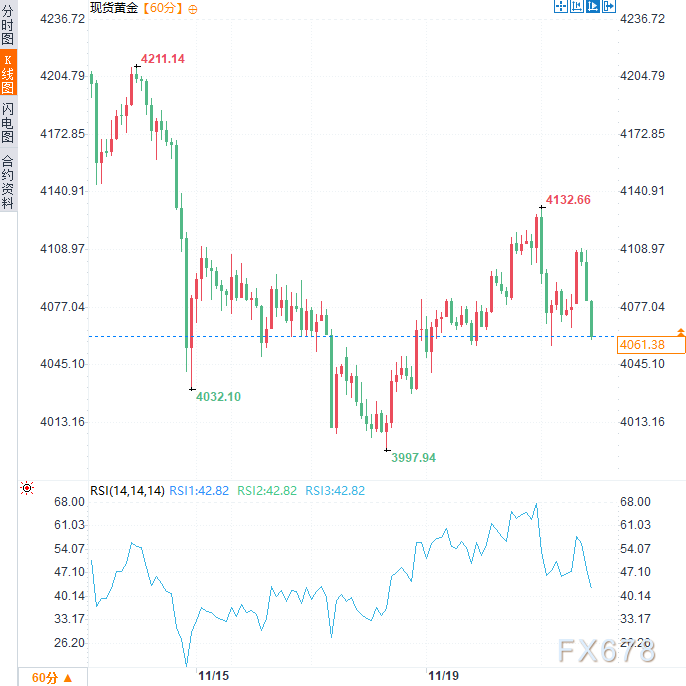Open RSI(14,14,14) parameter settings
The width and height of the screenshot is (686, 686).
[127, 490]
